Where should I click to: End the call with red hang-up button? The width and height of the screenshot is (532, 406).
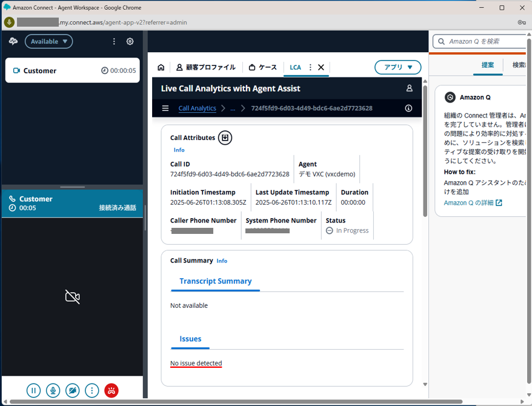(x=111, y=391)
